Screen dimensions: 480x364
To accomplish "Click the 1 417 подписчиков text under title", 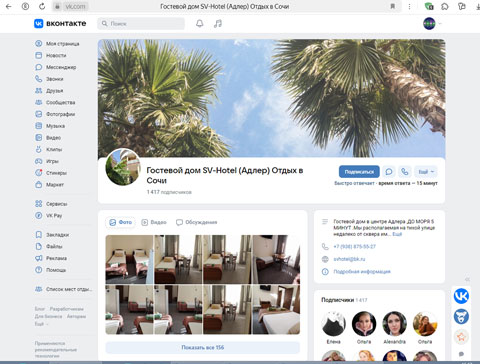I will coord(169,192).
